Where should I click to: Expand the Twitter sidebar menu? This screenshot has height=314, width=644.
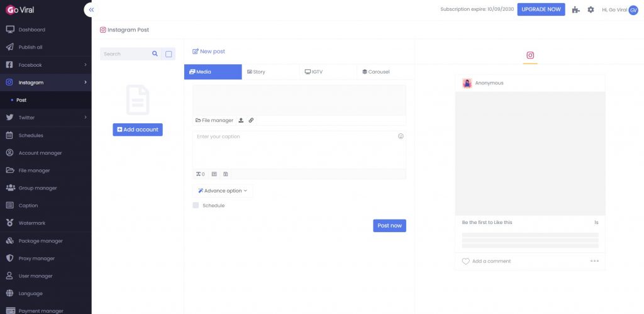pos(45,118)
